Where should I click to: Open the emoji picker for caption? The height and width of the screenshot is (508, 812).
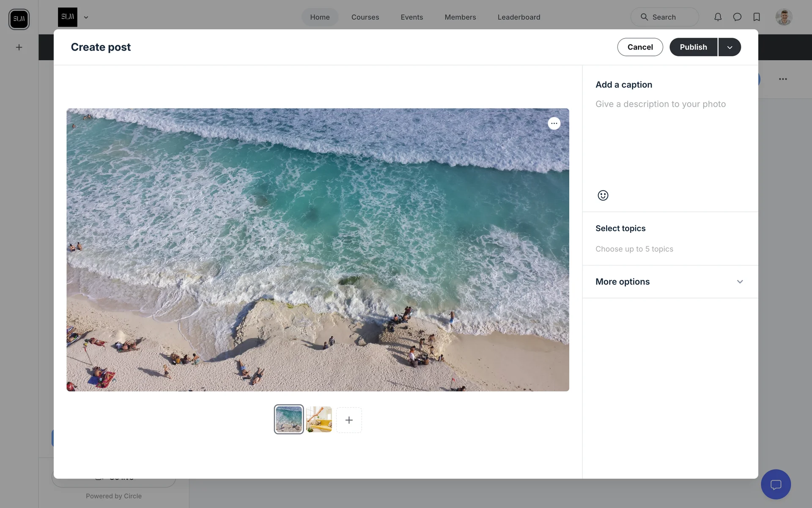(x=603, y=195)
